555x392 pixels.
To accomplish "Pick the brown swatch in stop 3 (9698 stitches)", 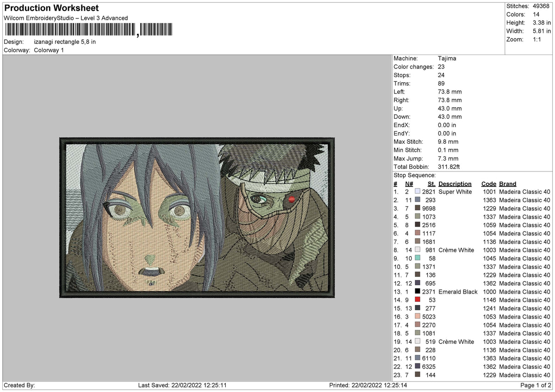I will click(x=418, y=208).
